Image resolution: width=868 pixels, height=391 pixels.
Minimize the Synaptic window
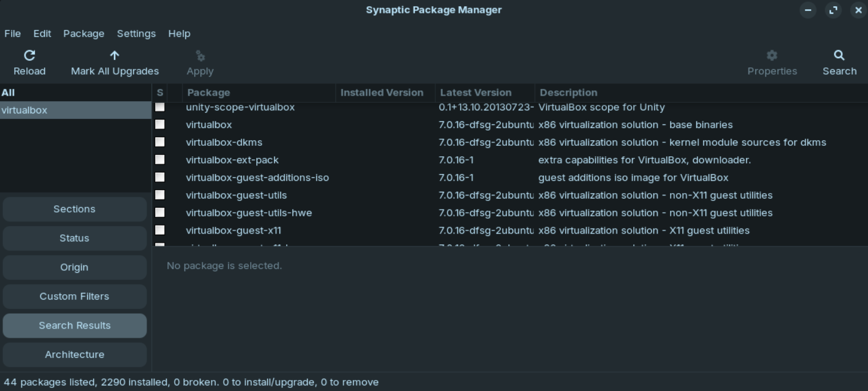pyautogui.click(x=808, y=10)
